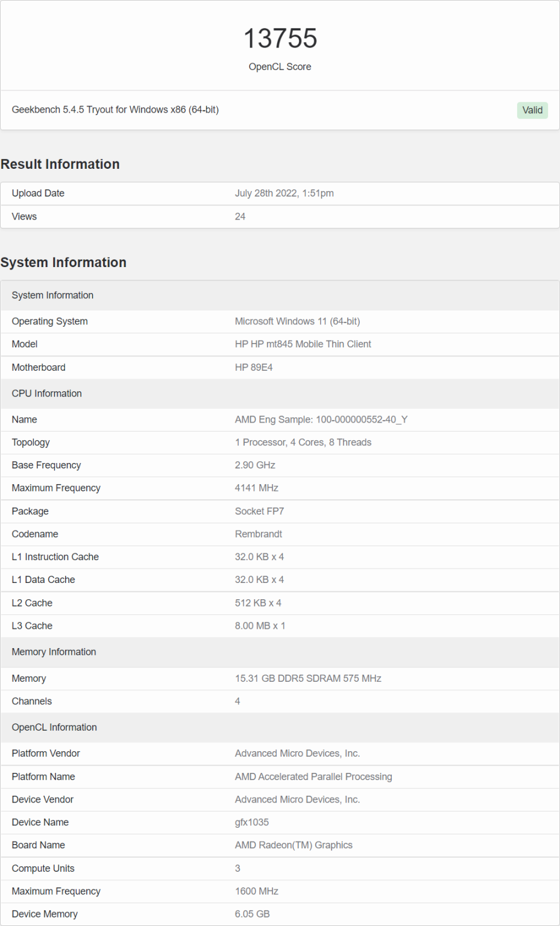Viewport: 560px width, 926px height.
Task: Click the green Valid badge
Action: pos(532,110)
